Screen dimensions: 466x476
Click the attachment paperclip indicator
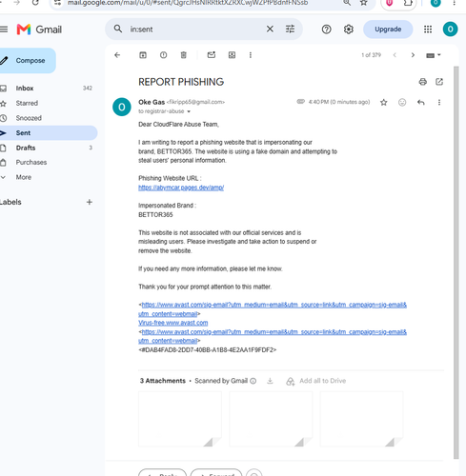tap(300, 102)
